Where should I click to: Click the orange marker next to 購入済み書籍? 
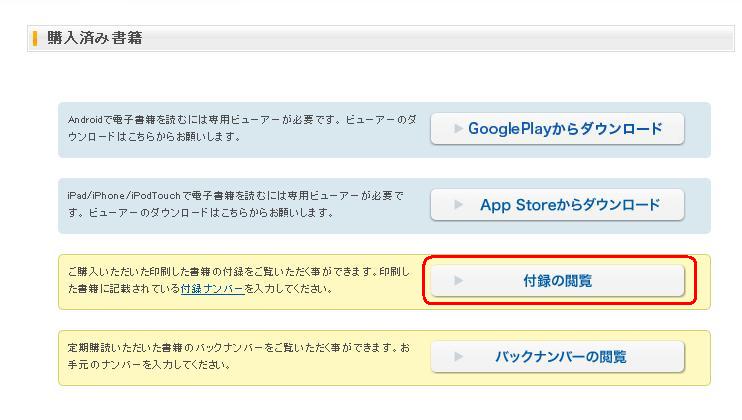click(35, 38)
